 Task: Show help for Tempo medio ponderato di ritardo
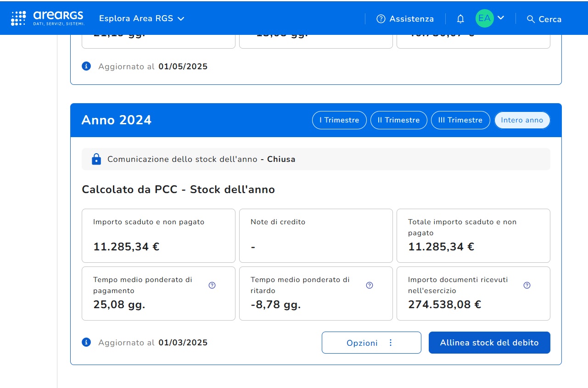370,285
